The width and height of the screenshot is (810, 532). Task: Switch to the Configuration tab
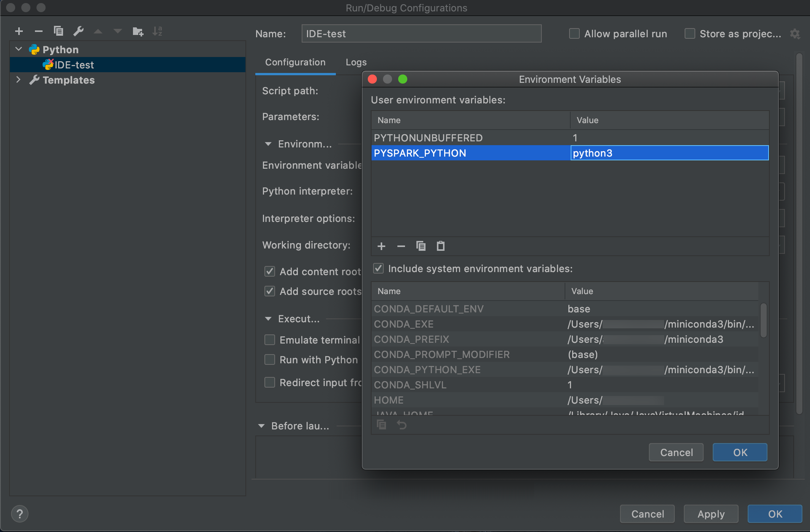[295, 62]
